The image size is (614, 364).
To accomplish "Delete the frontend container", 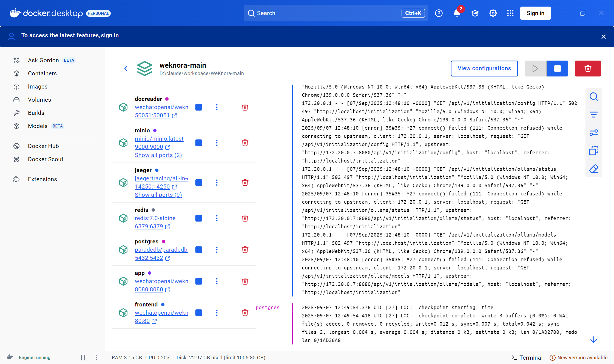I will coord(245,313).
